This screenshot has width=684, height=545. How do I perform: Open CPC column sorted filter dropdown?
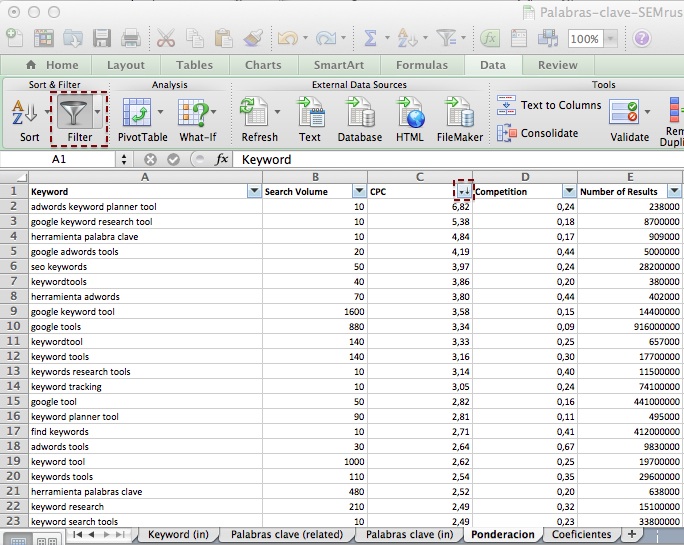(x=463, y=191)
